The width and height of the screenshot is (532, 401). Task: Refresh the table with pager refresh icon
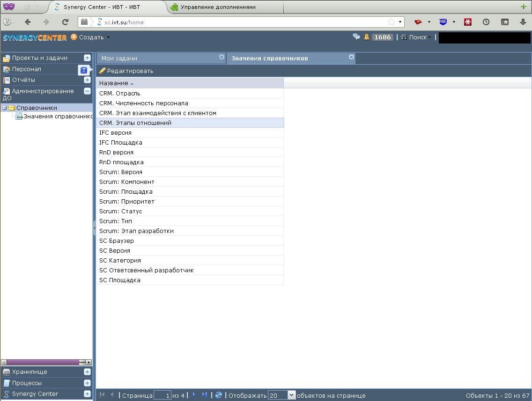[x=219, y=395]
